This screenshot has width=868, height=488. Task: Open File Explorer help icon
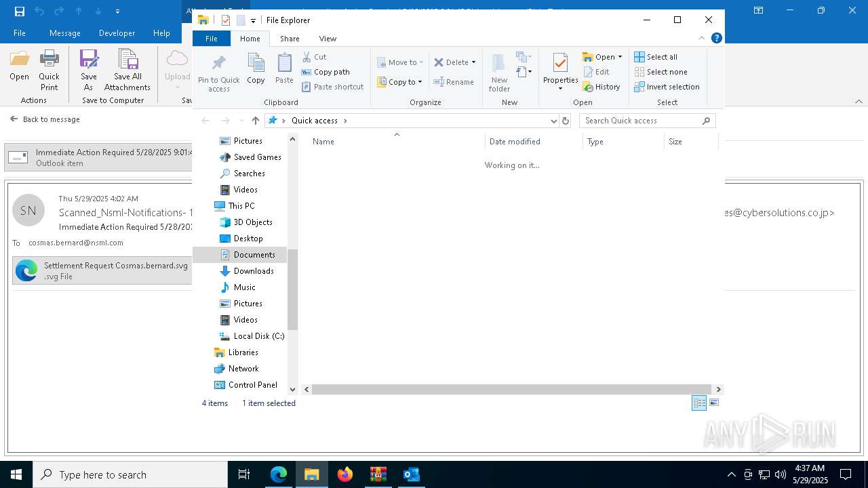(716, 39)
